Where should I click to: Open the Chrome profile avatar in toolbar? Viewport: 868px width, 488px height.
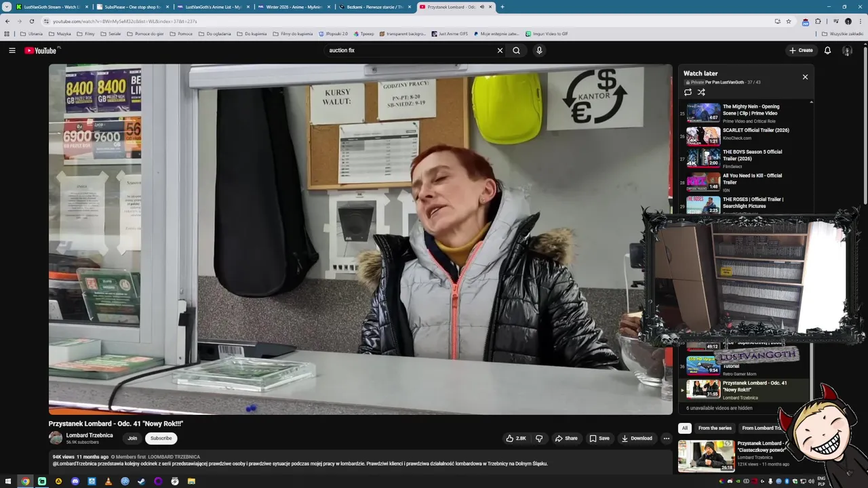[848, 21]
